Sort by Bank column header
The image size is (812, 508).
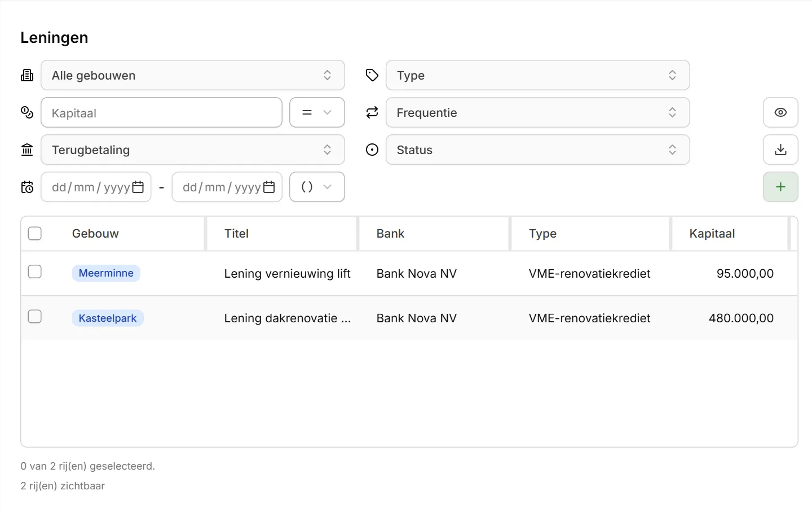pyautogui.click(x=390, y=234)
